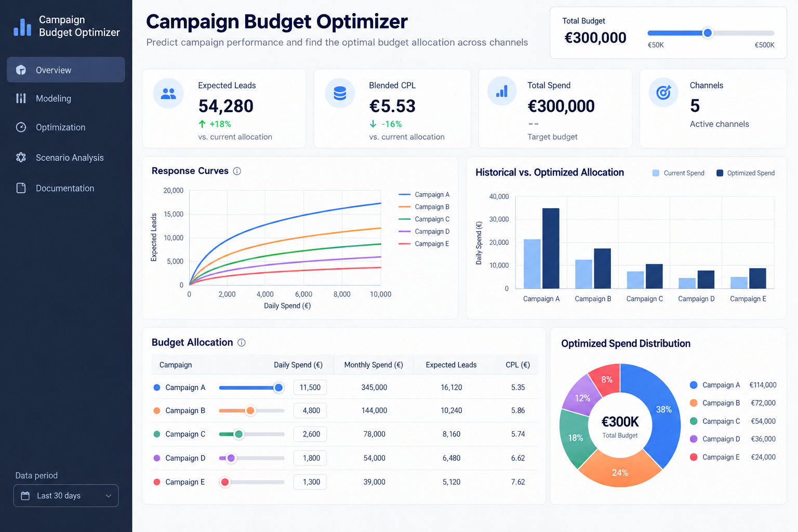798x532 pixels.
Task: Click the Monthly Spend (€) column header
Action: (374, 365)
